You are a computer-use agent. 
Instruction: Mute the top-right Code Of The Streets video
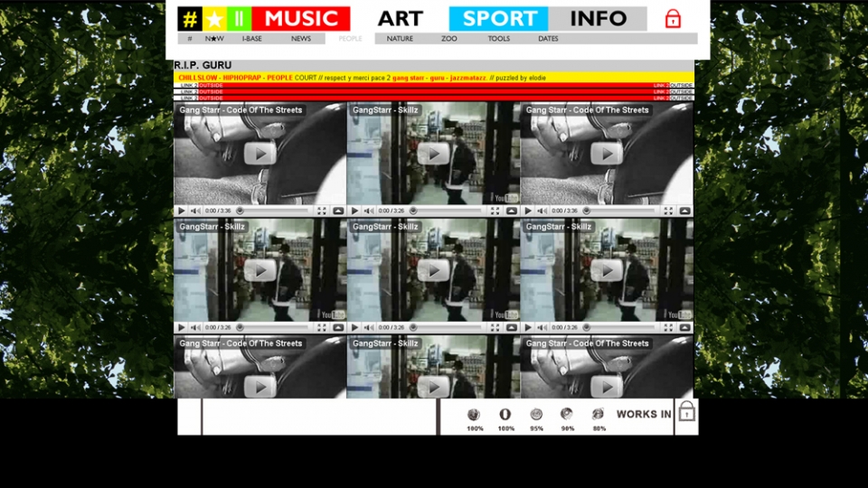[x=542, y=211]
